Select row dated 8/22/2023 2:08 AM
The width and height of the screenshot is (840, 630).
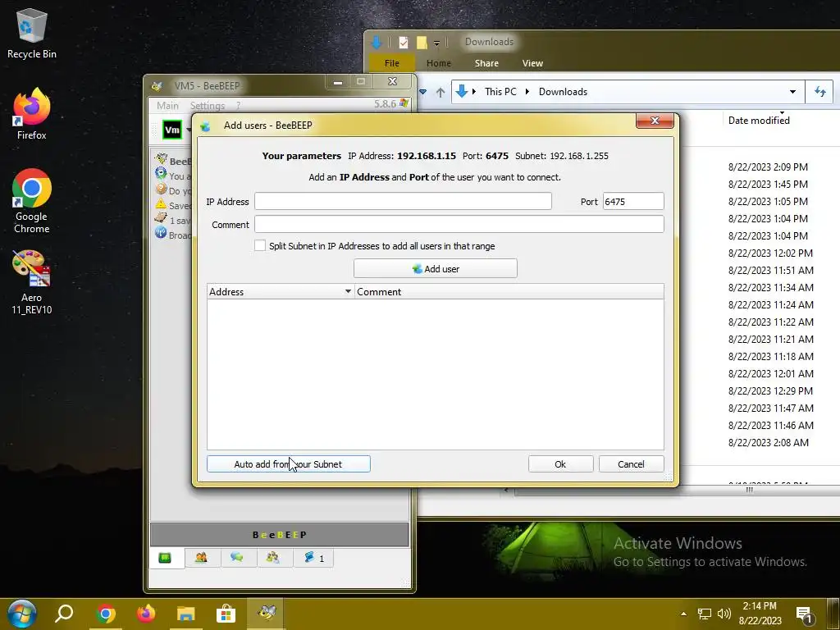pos(768,442)
